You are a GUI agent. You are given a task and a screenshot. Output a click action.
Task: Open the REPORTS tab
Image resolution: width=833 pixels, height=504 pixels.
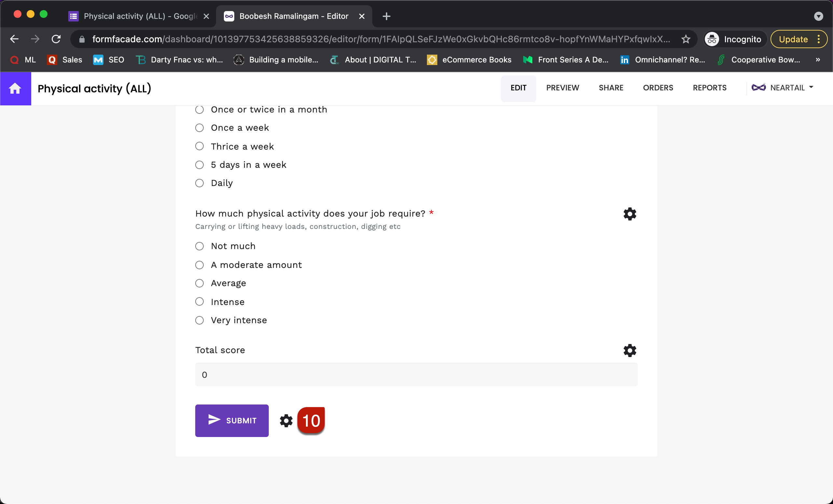click(x=710, y=87)
